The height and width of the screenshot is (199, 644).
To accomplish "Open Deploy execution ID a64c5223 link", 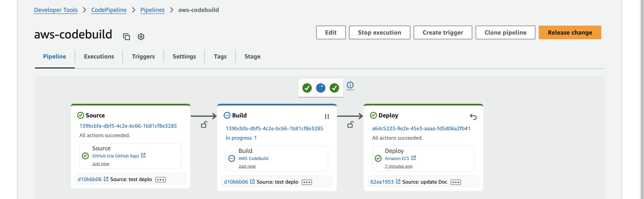I will pyautogui.click(x=421, y=129).
